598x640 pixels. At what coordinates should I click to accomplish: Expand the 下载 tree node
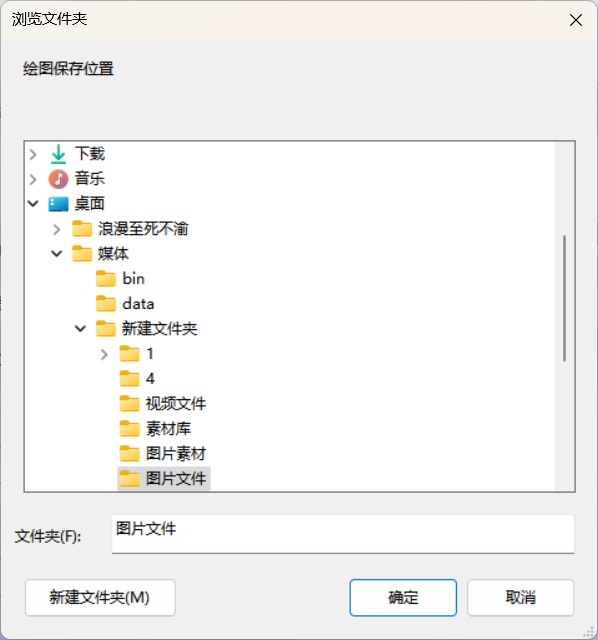33,154
